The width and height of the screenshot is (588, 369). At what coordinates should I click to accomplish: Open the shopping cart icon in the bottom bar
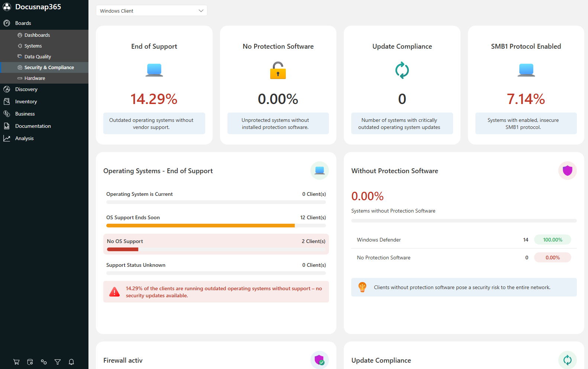coord(16,362)
